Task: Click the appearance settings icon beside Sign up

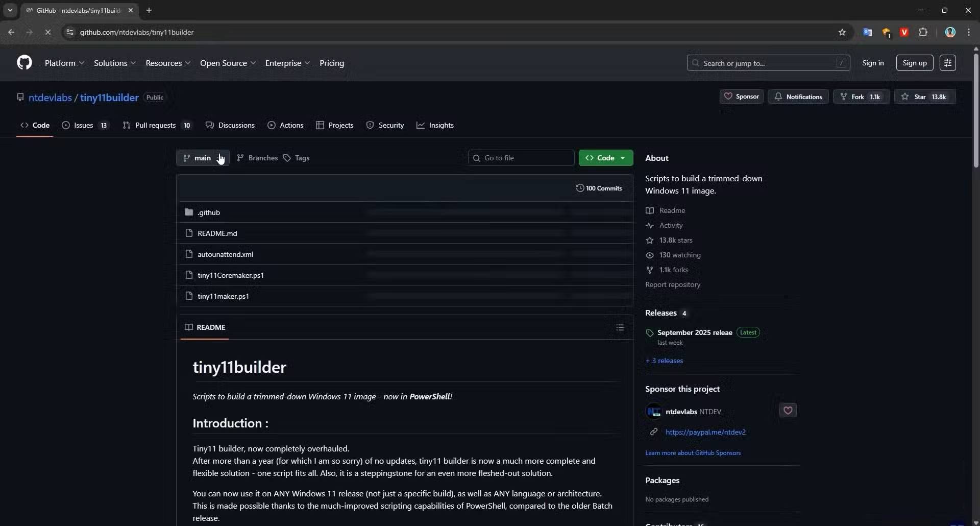Action: (x=947, y=63)
